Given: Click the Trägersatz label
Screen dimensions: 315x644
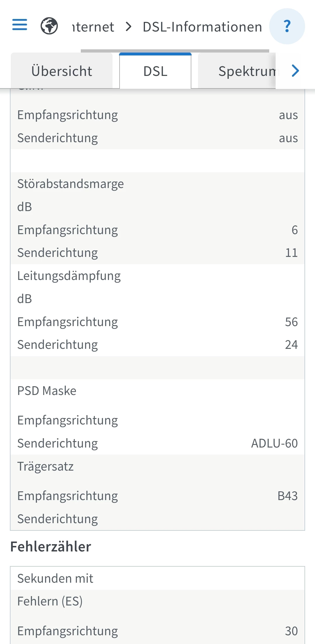Looking at the screenshot, I should coord(45,467).
